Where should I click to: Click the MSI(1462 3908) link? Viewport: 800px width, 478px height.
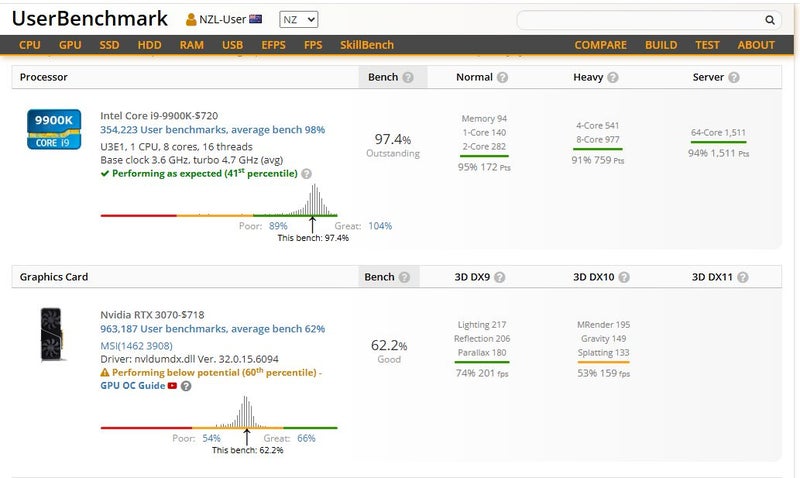pyautogui.click(x=136, y=345)
